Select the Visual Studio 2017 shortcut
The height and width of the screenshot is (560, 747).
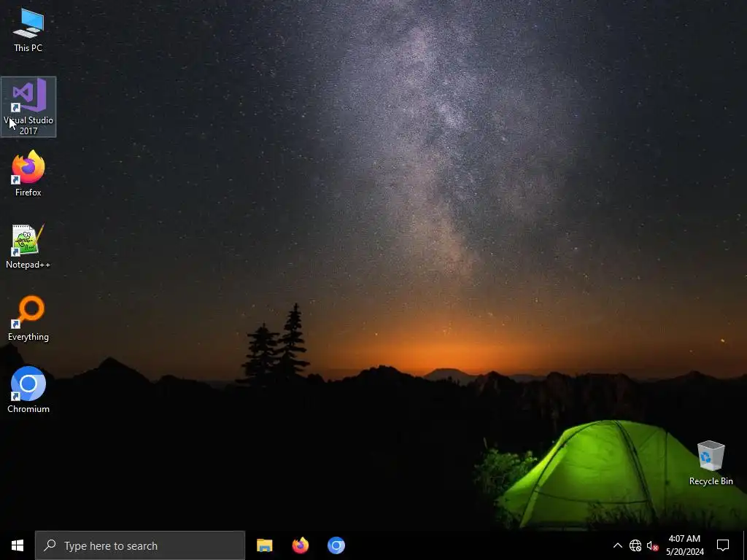pyautogui.click(x=28, y=106)
